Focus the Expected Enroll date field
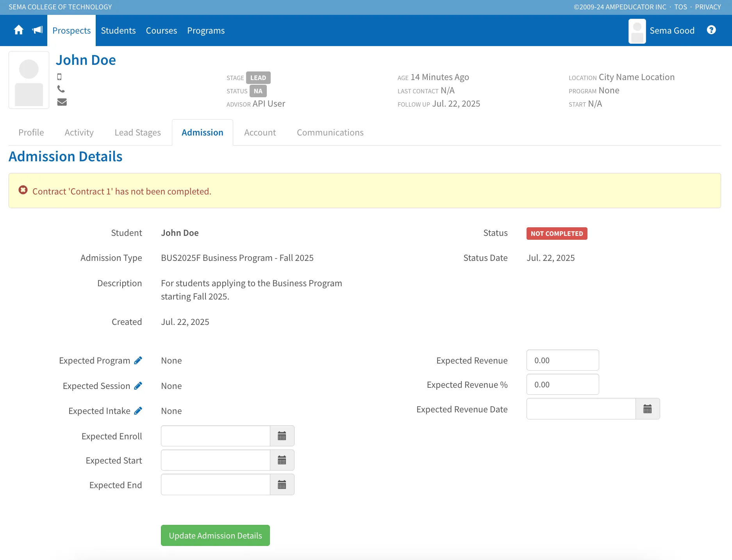 (215, 436)
